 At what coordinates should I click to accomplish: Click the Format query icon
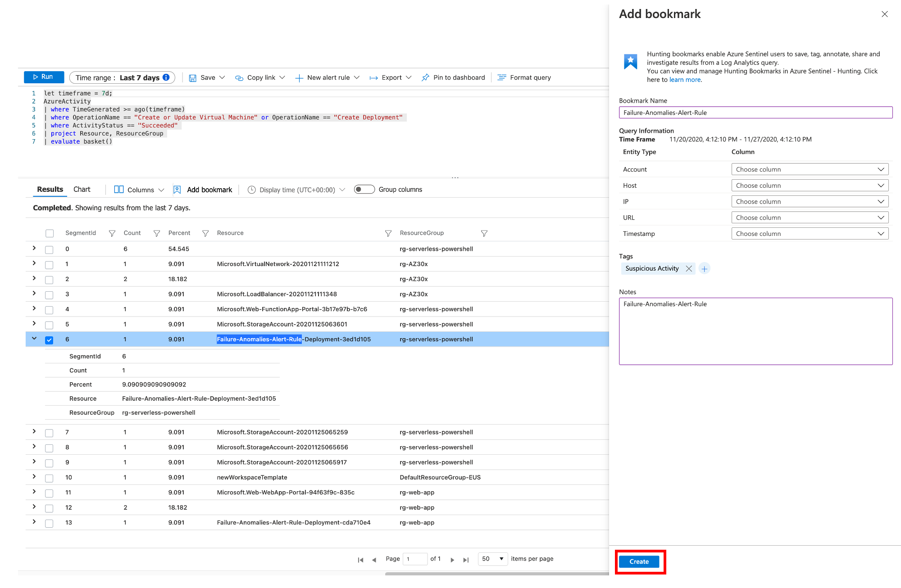(x=501, y=77)
